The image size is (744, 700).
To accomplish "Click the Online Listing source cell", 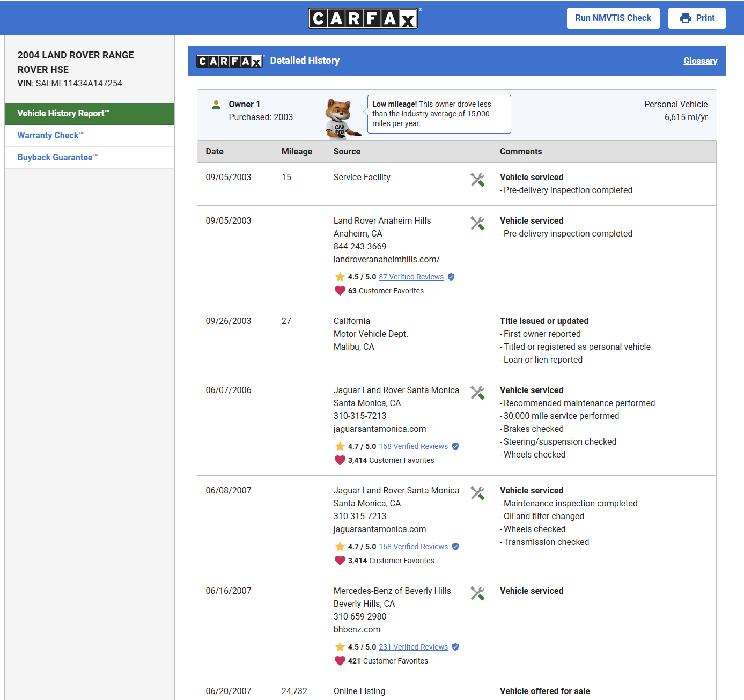I will click(359, 691).
